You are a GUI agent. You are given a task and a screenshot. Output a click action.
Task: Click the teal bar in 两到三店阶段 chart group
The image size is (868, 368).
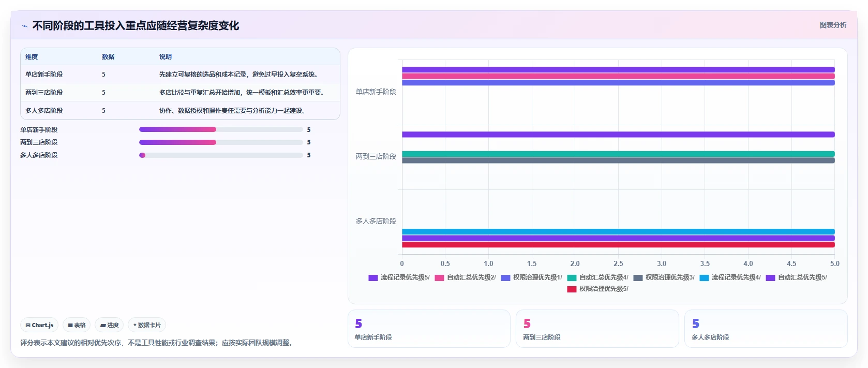pos(618,154)
